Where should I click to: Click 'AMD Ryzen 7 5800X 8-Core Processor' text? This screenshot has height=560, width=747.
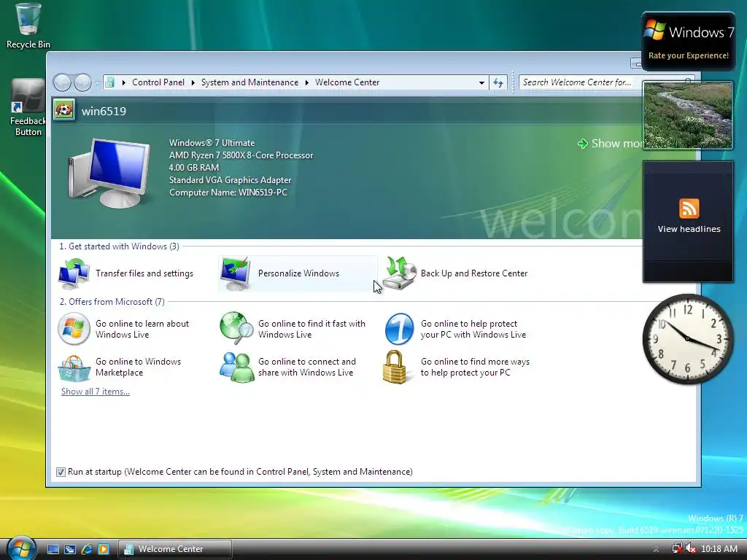click(x=241, y=155)
